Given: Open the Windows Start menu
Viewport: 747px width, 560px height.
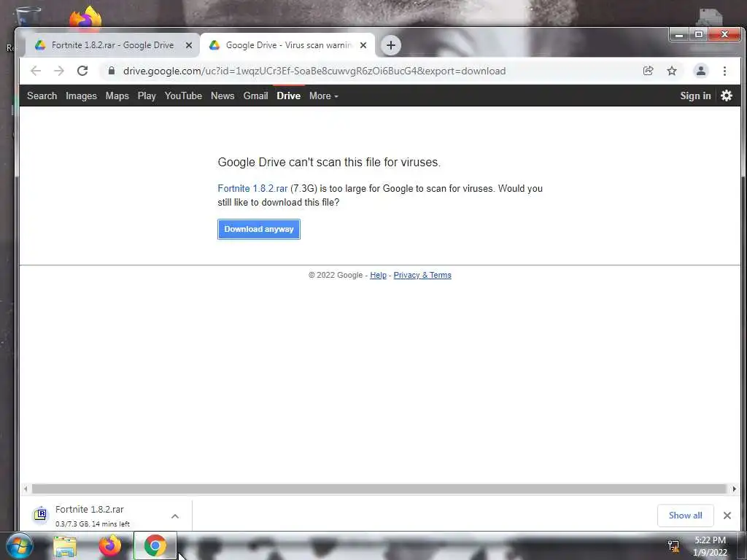Looking at the screenshot, I should (19, 546).
